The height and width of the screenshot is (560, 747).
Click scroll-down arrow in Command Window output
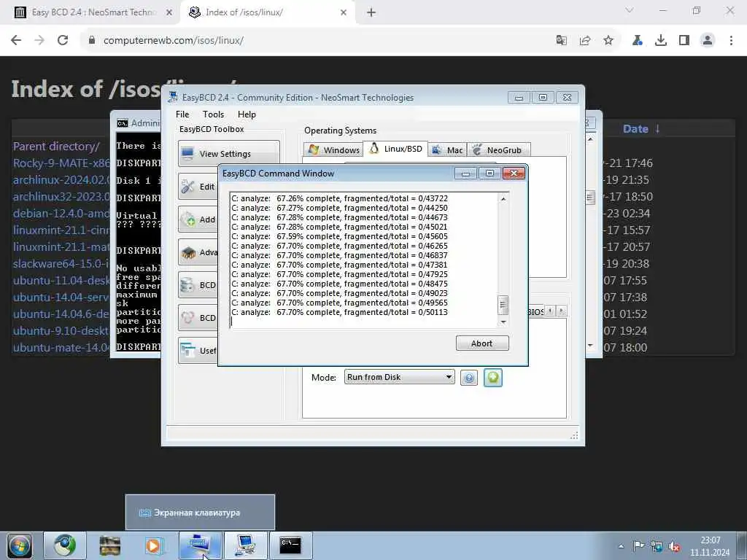(503, 322)
